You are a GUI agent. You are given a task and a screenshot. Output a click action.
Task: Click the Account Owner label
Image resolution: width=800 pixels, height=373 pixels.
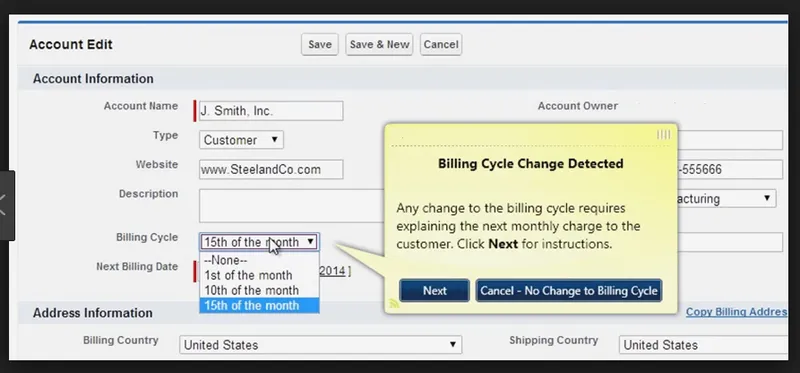pyautogui.click(x=578, y=106)
